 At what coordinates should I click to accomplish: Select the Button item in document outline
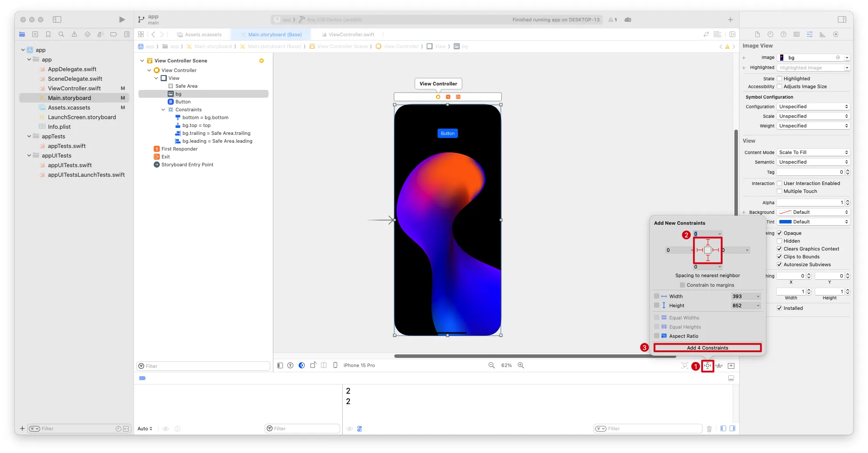point(183,102)
